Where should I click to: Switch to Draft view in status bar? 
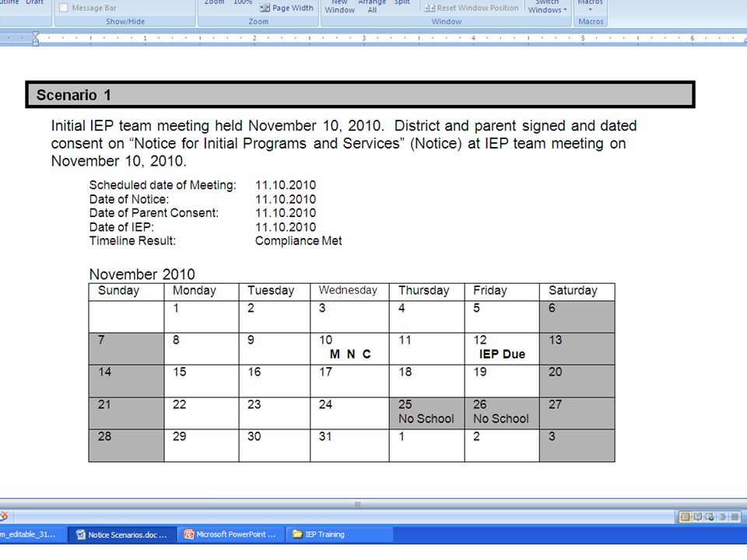click(735, 516)
